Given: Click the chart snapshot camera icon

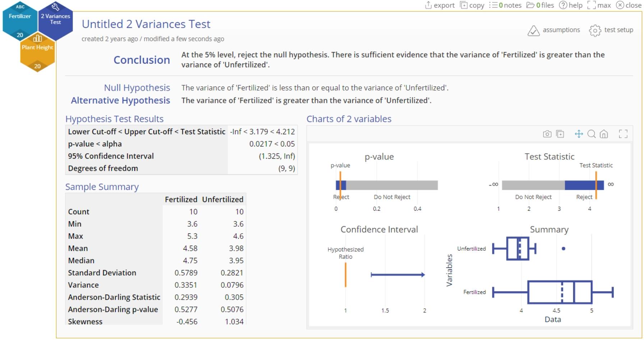Looking at the screenshot, I should pos(547,134).
